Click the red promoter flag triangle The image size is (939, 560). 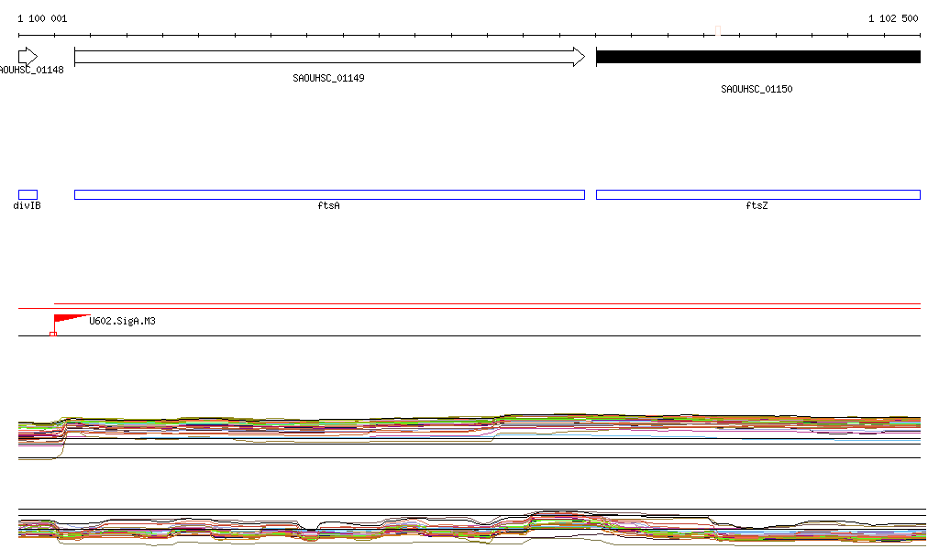coord(68,320)
